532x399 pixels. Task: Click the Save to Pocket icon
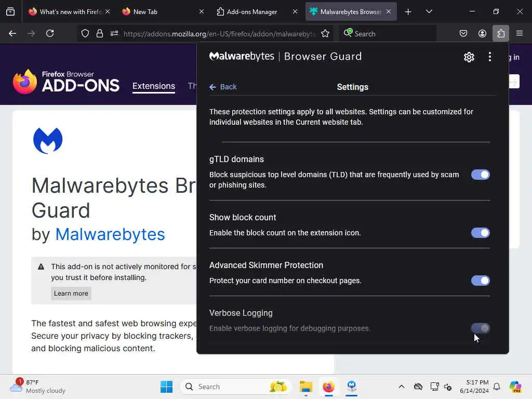(x=463, y=33)
